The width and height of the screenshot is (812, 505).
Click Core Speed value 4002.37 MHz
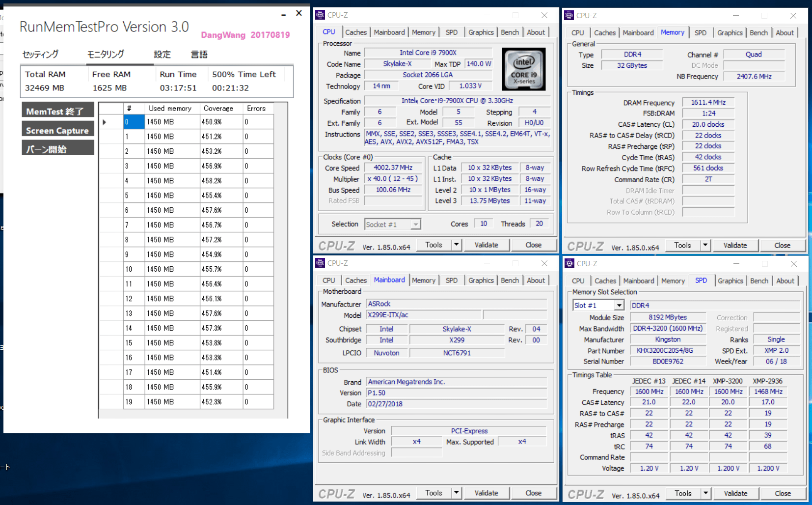click(x=393, y=168)
